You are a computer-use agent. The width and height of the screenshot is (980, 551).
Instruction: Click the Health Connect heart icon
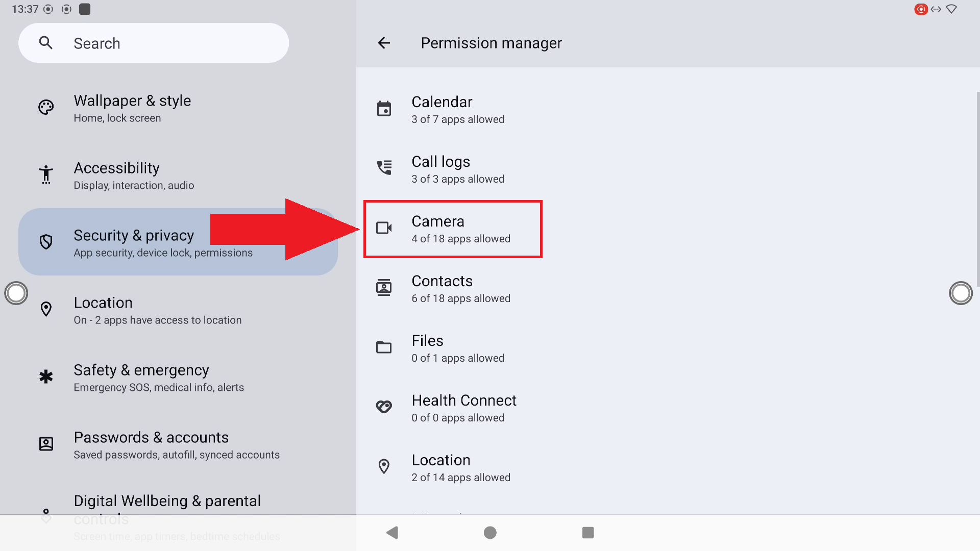click(x=384, y=407)
